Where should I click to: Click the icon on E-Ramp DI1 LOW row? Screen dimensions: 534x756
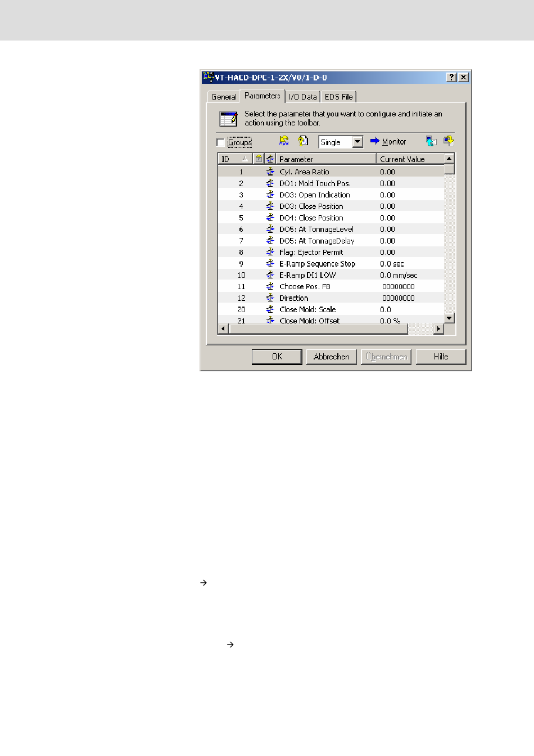click(270, 275)
